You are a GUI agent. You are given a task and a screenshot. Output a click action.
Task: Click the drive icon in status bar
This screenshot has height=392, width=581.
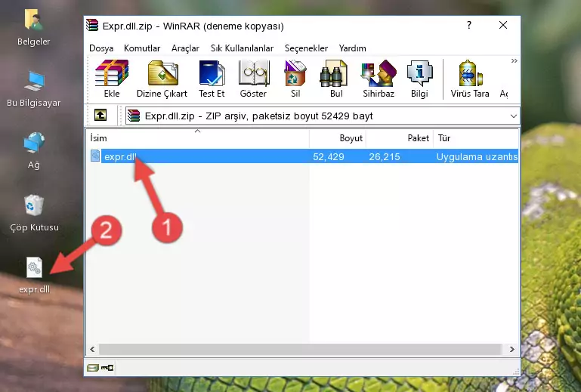93,368
